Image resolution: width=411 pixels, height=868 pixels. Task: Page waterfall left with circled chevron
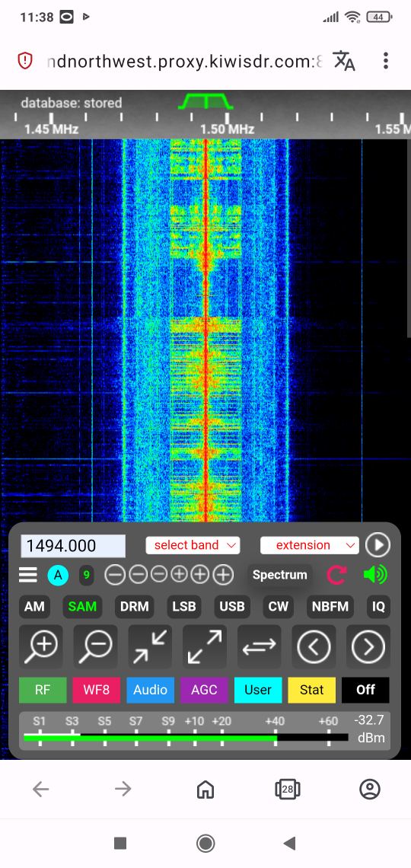314,646
